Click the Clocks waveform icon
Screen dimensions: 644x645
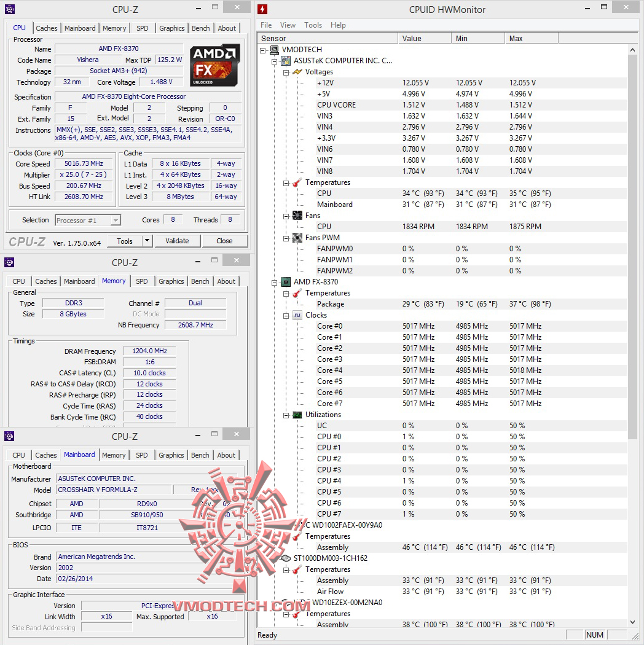(297, 315)
